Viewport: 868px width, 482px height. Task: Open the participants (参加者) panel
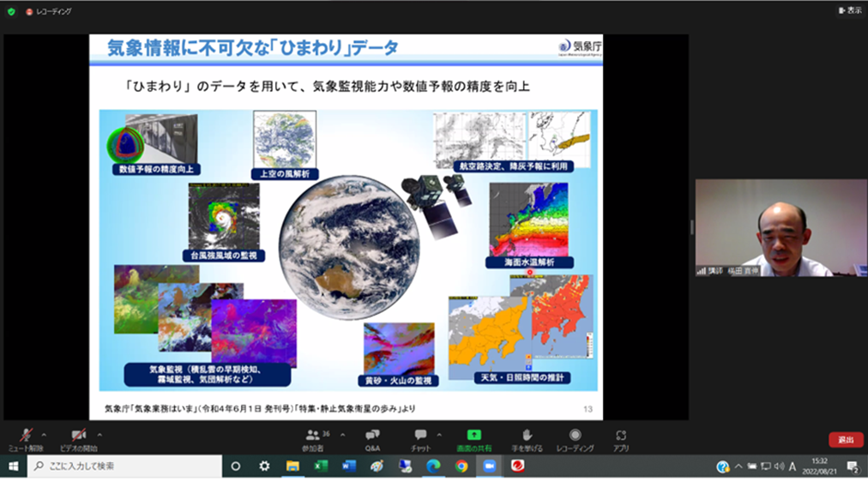[x=313, y=438]
